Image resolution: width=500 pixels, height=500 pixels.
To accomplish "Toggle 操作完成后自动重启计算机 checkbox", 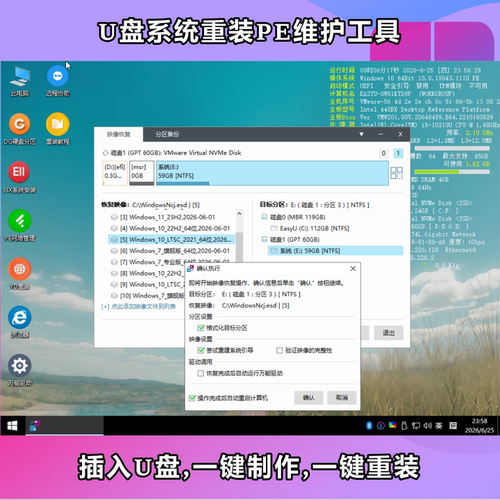I will [192, 398].
